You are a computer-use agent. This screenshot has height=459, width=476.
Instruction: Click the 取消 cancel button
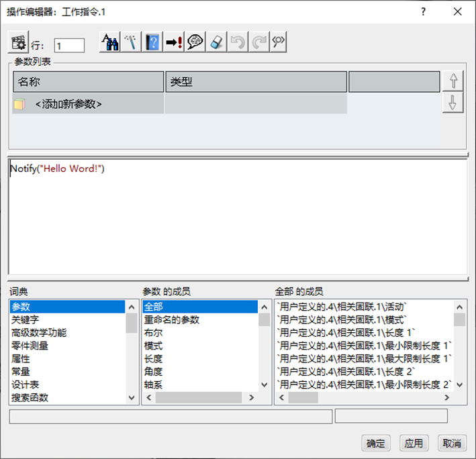[452, 443]
